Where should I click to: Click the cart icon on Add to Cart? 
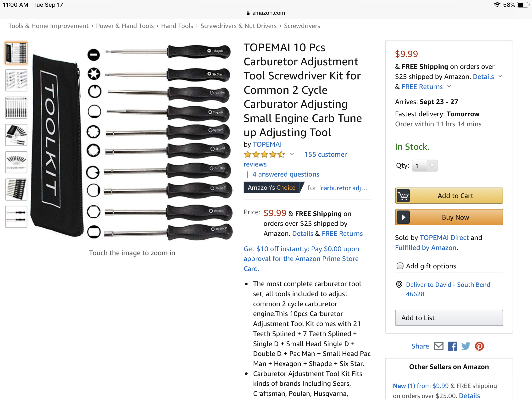pos(403,196)
